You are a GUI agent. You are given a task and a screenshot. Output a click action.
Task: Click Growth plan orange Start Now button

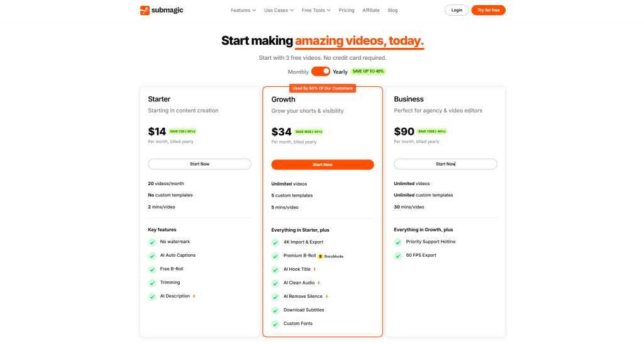click(x=323, y=164)
